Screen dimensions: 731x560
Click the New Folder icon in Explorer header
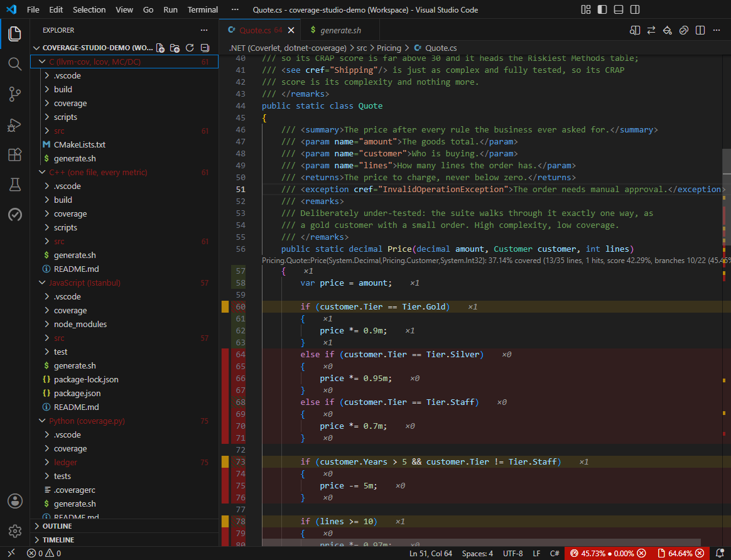175,48
